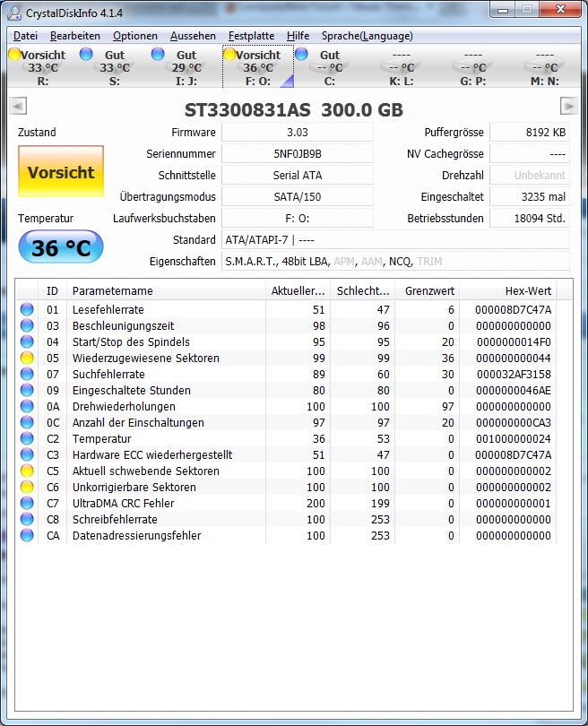Click the Eigenschaften features field

[x=395, y=262]
